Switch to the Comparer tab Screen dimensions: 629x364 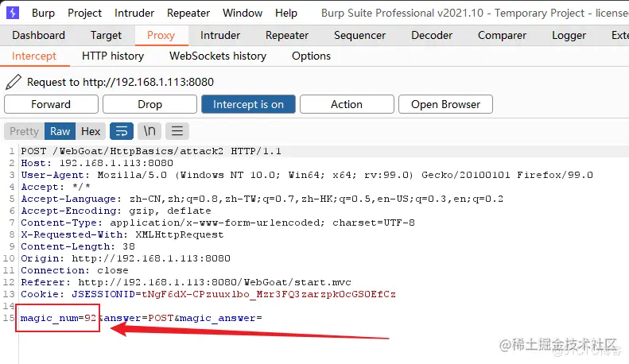click(502, 35)
